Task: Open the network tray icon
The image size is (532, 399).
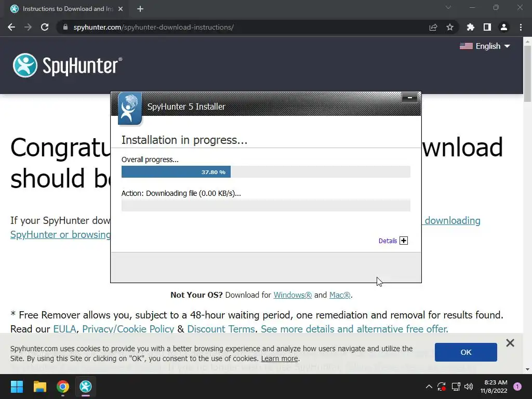Action: click(456, 387)
